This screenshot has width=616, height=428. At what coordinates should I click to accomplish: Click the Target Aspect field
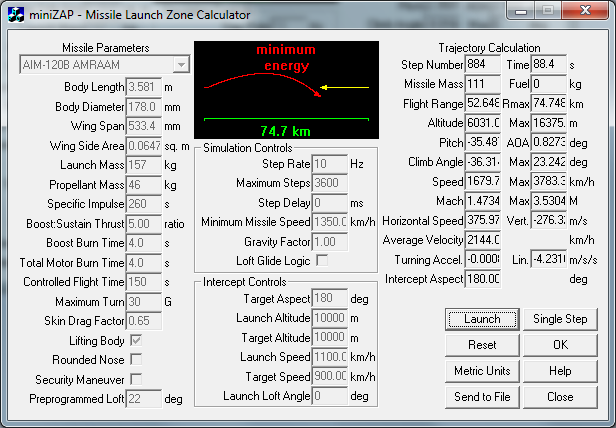coord(330,298)
